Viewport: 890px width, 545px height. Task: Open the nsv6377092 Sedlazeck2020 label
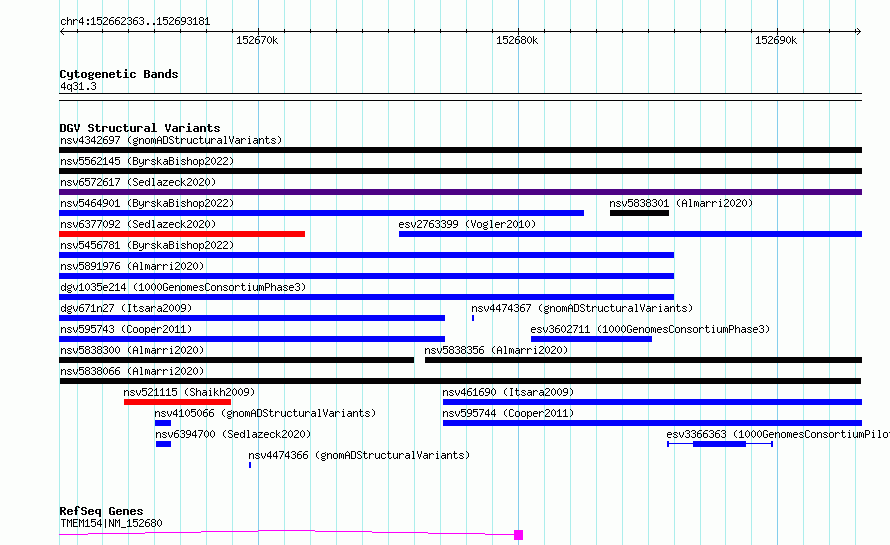click(x=138, y=224)
